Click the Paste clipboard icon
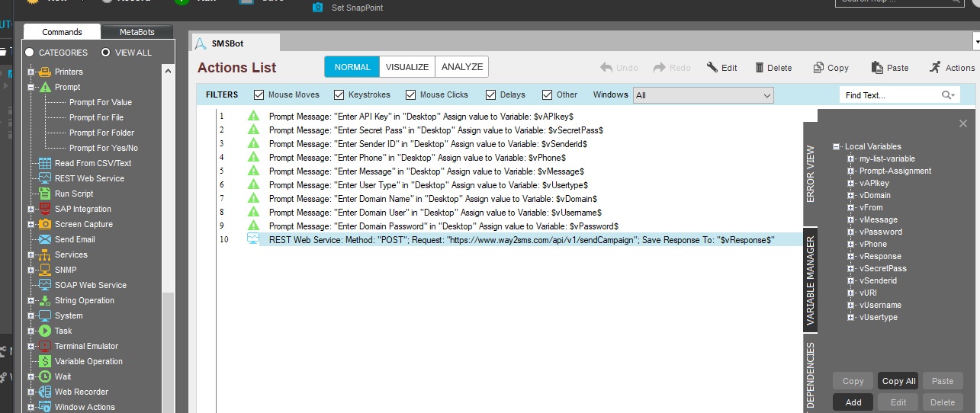The width and height of the screenshot is (980, 413). pos(877,67)
